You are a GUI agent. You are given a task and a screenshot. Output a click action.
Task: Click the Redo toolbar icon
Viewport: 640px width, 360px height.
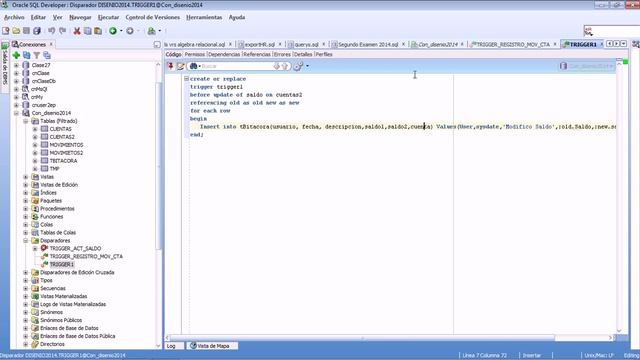click(x=62, y=31)
